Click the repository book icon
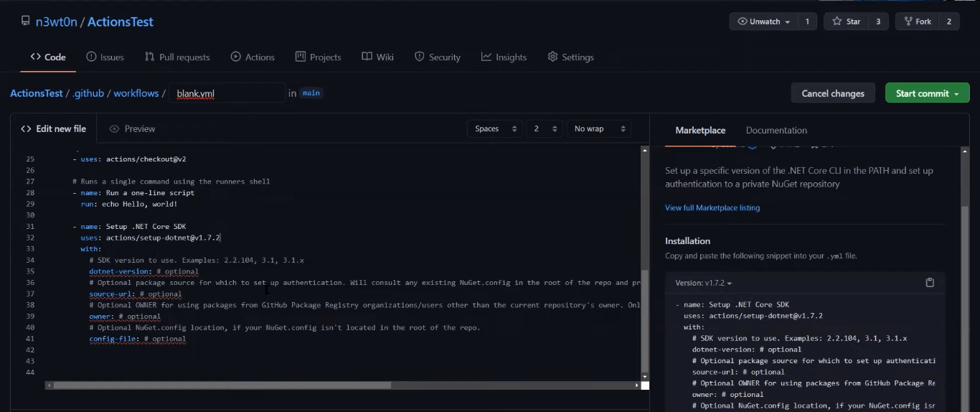The width and height of the screenshot is (980, 412). click(26, 22)
